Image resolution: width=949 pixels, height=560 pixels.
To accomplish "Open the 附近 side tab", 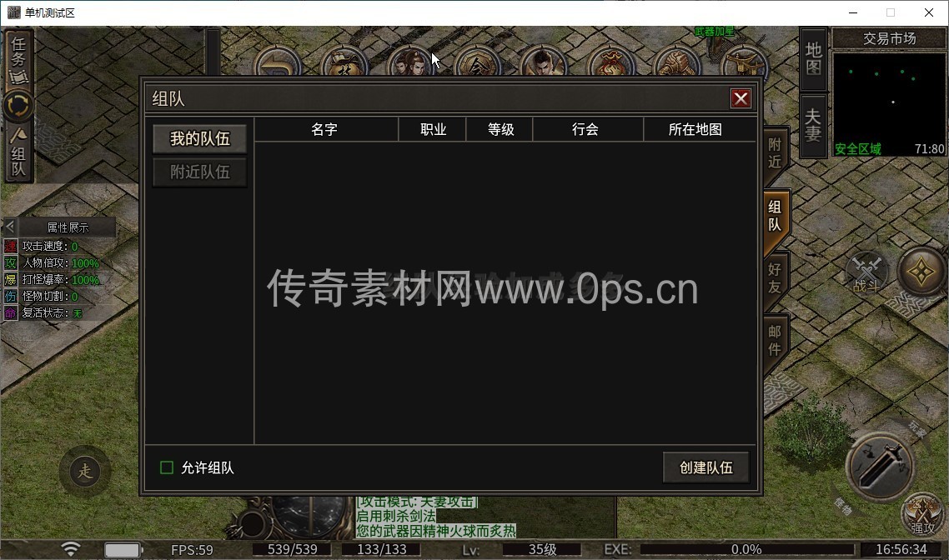I will 775,153.
